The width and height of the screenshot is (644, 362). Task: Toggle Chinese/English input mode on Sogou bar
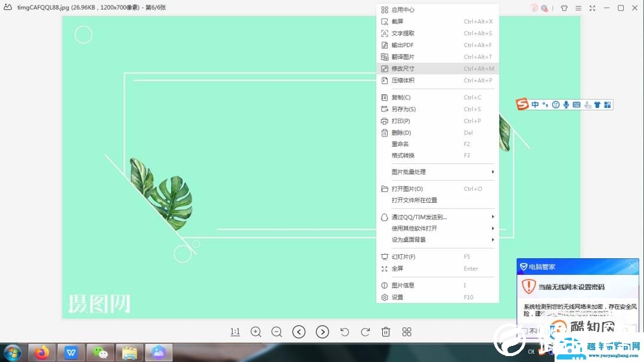(535, 104)
